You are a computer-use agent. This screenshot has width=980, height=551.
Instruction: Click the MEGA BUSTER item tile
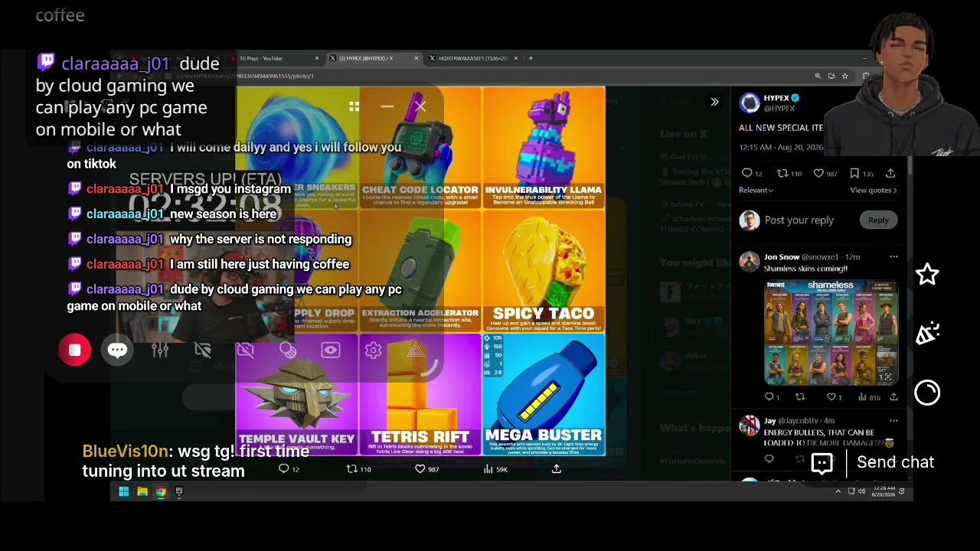pos(544,395)
